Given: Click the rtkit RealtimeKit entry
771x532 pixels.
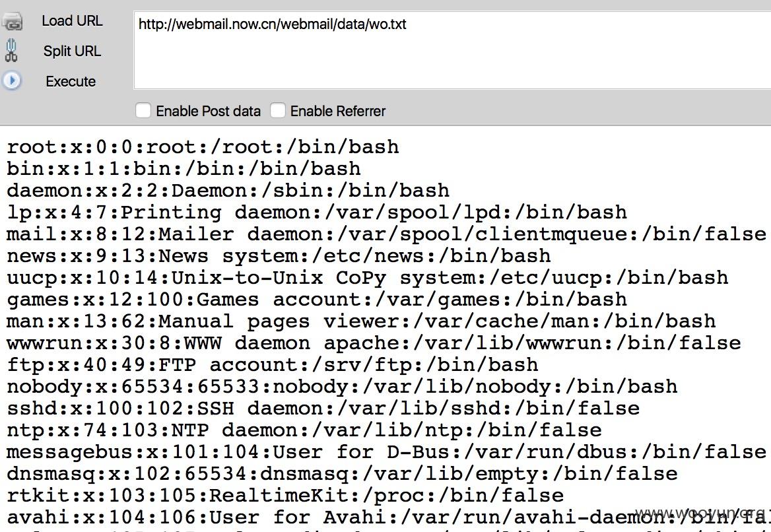Looking at the screenshot, I should point(285,496).
